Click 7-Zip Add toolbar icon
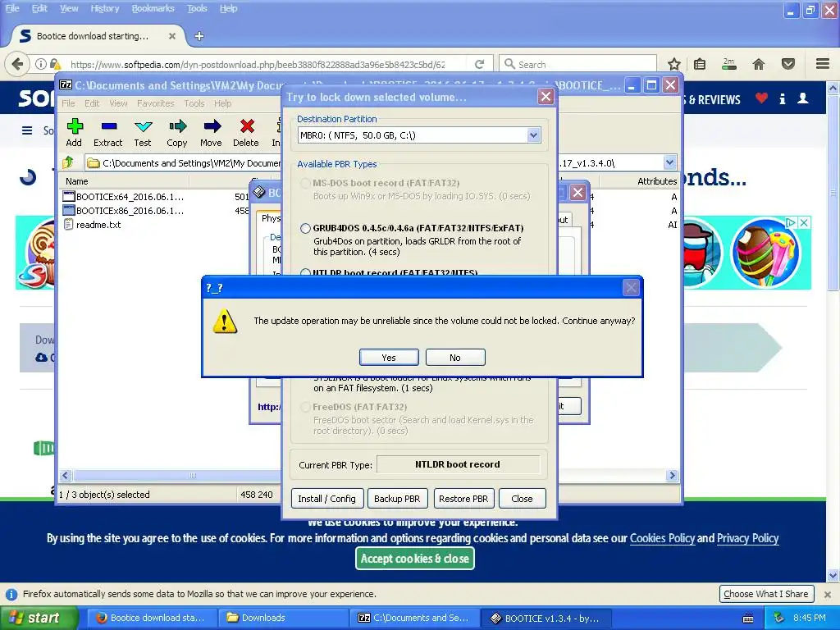840x630 pixels. 74,133
